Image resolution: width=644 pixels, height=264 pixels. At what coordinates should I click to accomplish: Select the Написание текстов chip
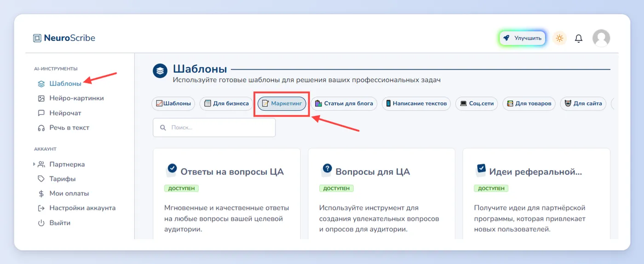[416, 103]
